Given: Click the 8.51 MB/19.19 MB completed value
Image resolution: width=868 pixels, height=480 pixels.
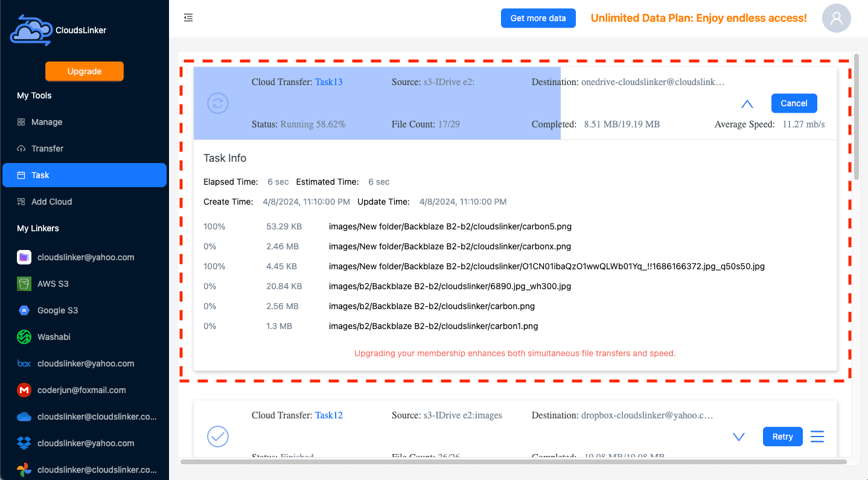Looking at the screenshot, I should point(622,124).
